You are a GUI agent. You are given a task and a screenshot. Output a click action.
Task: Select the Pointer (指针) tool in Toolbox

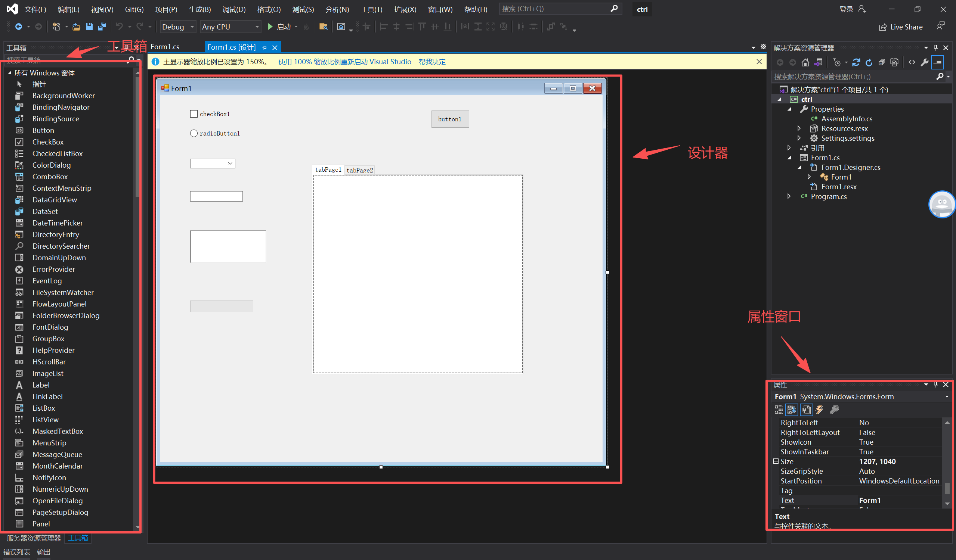39,84
